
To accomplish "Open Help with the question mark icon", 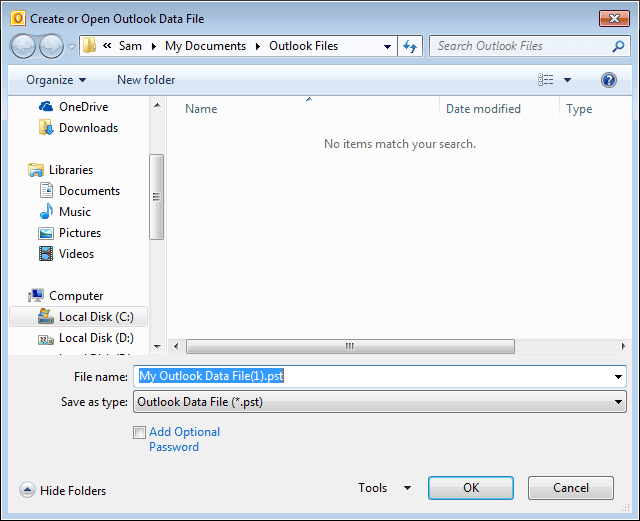I will coord(609,80).
